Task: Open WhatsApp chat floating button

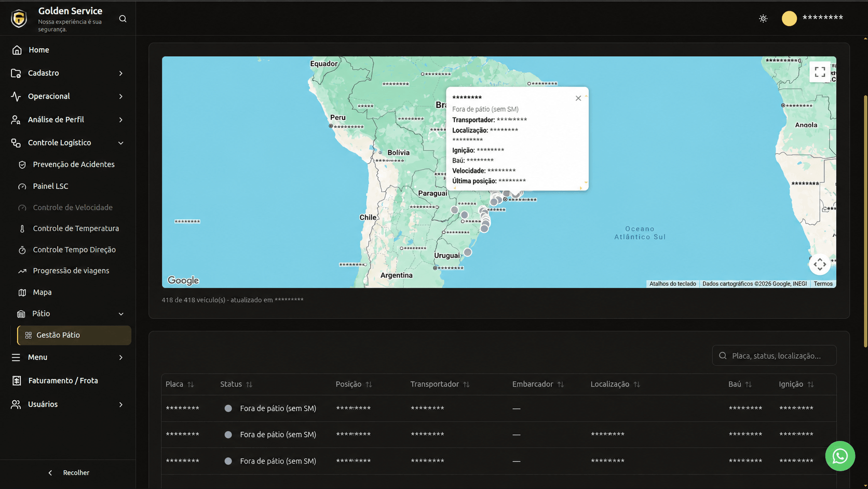Action: point(840,456)
